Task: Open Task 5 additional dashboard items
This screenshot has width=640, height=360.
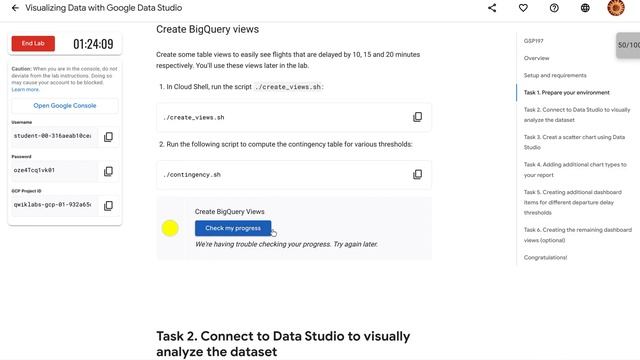Action: [x=573, y=202]
